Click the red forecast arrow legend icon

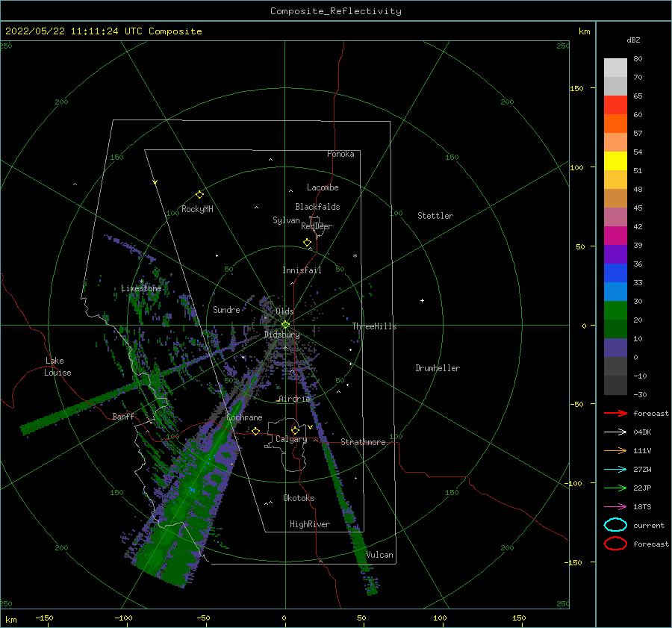click(x=615, y=413)
